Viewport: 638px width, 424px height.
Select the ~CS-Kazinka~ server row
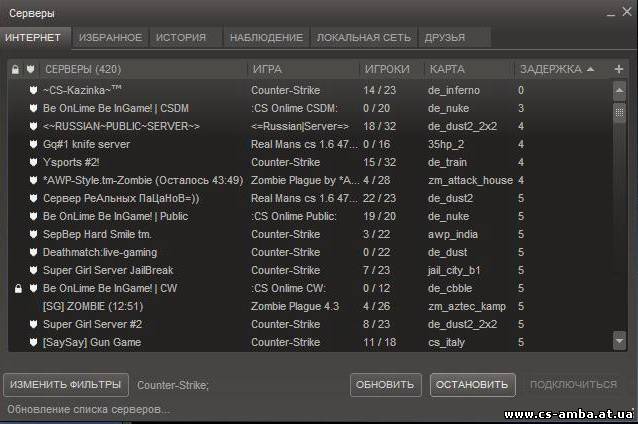(x=309, y=90)
